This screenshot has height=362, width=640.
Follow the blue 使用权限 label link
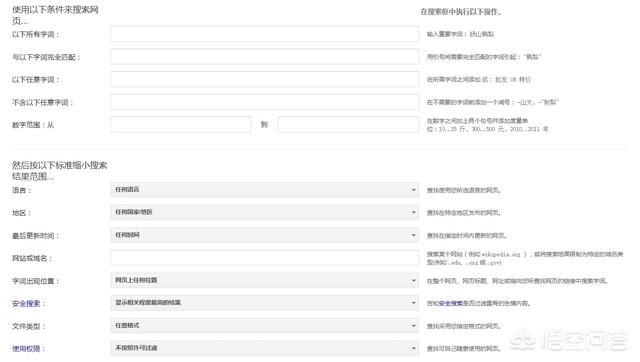click(26, 349)
